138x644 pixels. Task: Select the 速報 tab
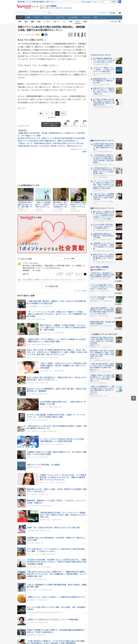coord(28,17)
